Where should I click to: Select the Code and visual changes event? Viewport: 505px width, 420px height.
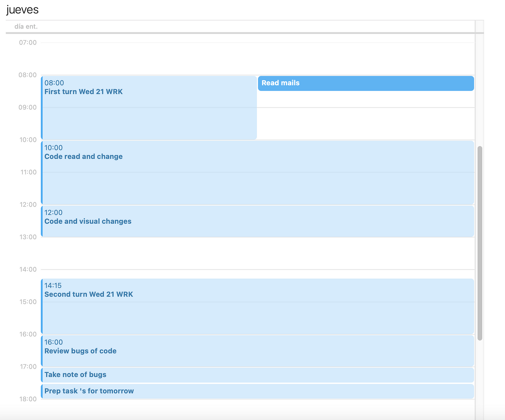tap(258, 221)
